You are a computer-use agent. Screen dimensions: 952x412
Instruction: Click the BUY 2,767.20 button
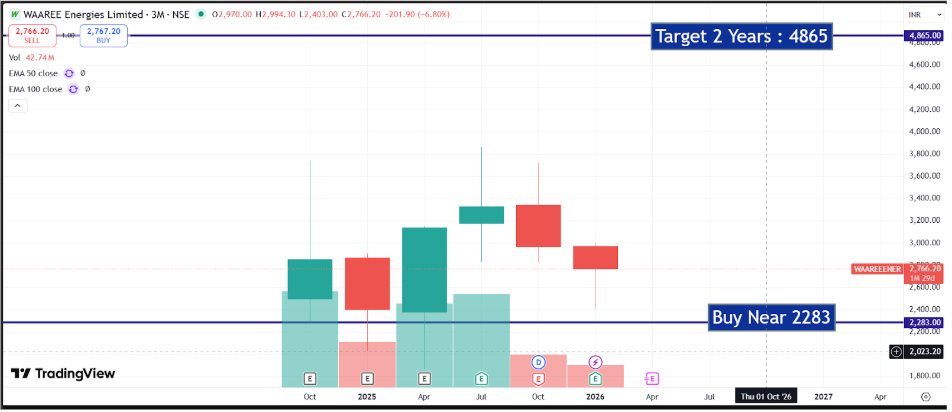[104, 35]
